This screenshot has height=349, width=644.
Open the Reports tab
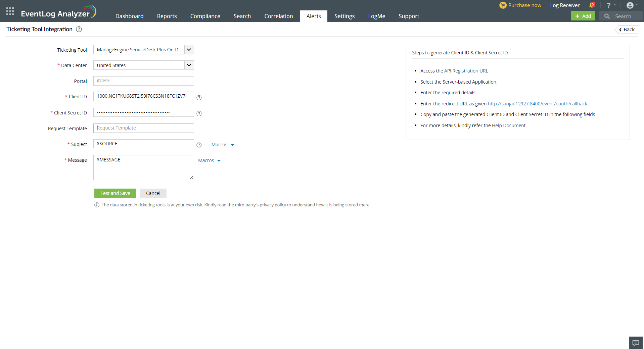coord(167,16)
